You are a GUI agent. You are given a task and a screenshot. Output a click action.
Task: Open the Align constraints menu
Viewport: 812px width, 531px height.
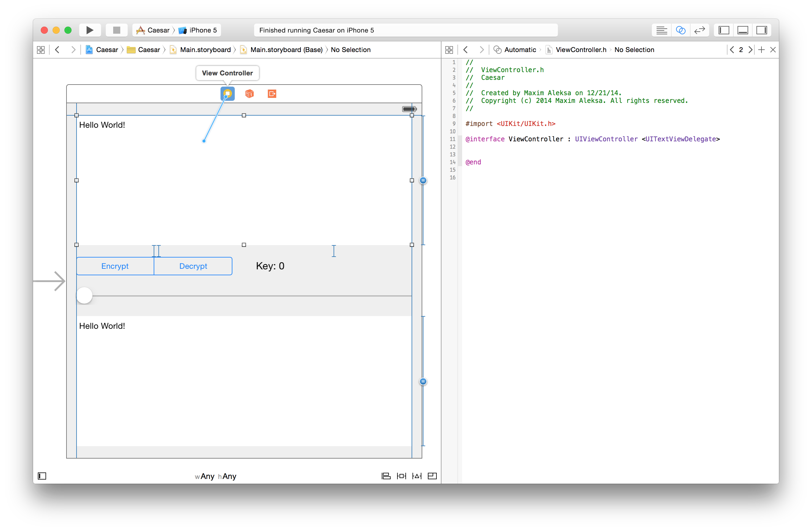tap(386, 476)
